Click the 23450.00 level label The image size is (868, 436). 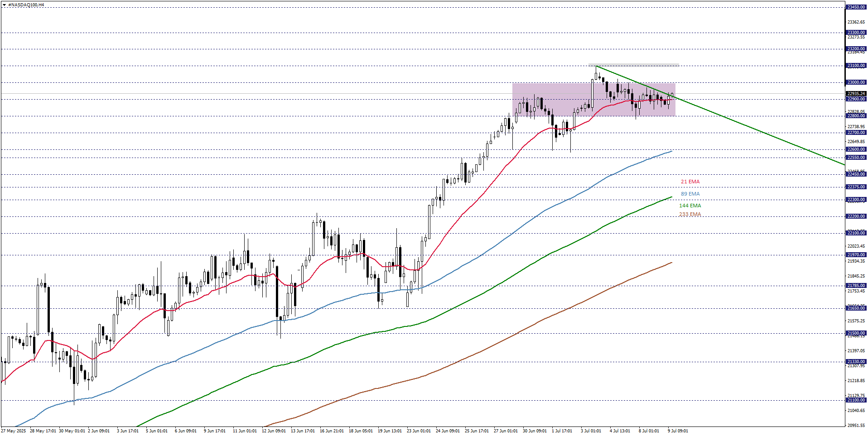[x=856, y=7]
